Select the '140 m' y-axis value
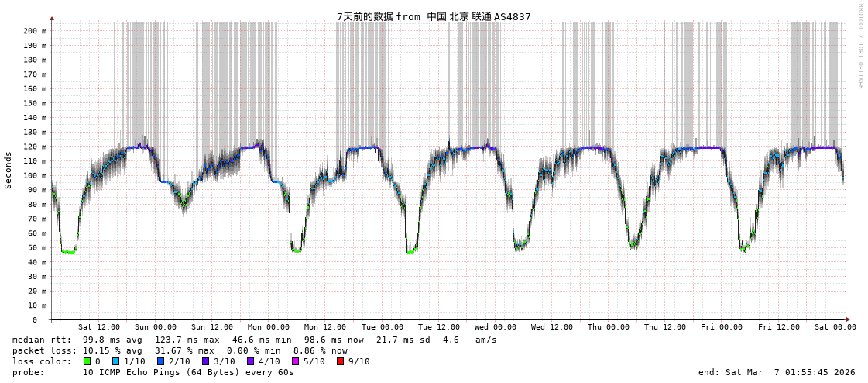 pos(35,118)
